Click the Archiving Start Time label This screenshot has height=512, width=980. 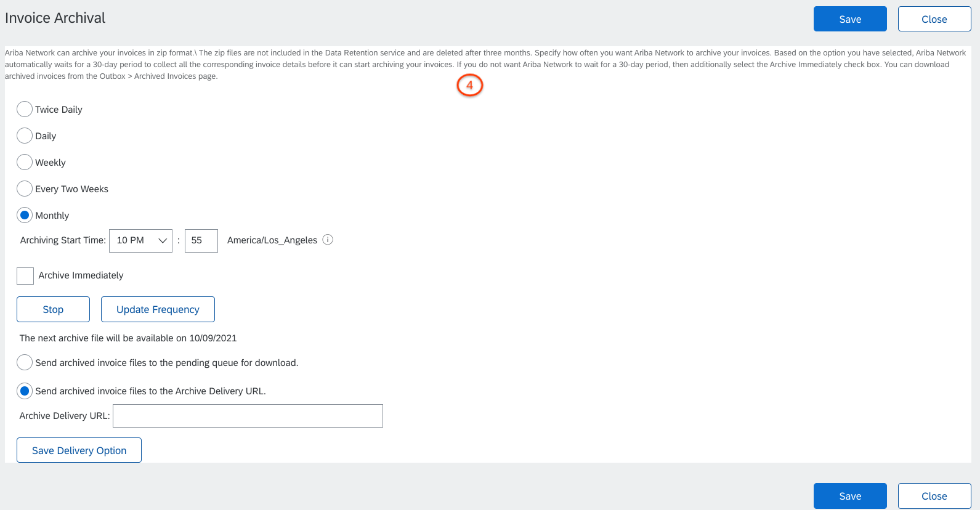point(63,240)
